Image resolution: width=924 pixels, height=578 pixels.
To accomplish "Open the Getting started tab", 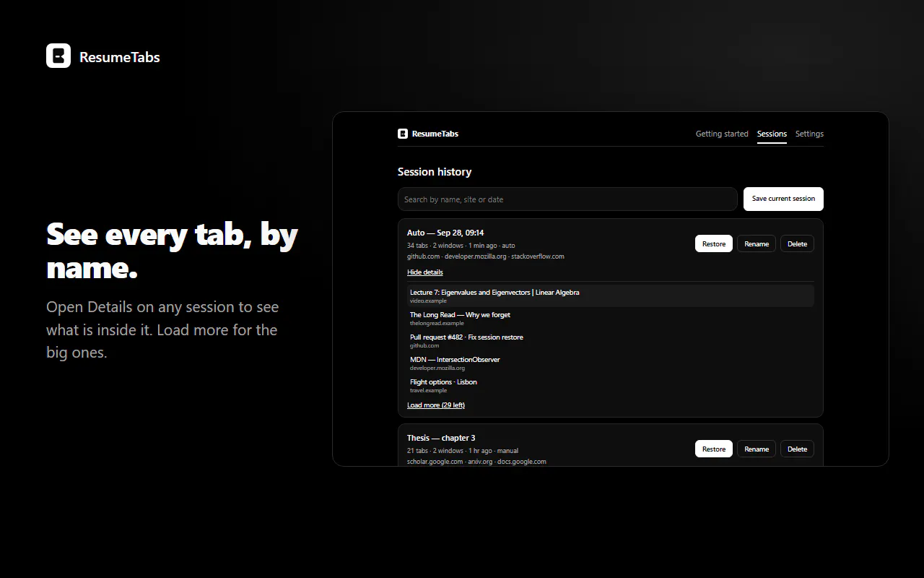I will [x=722, y=134].
